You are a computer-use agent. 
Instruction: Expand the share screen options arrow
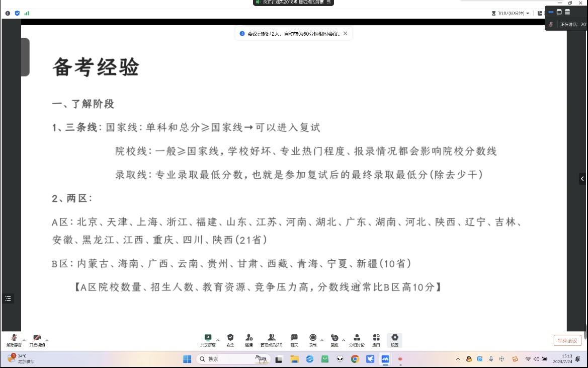coord(218,340)
